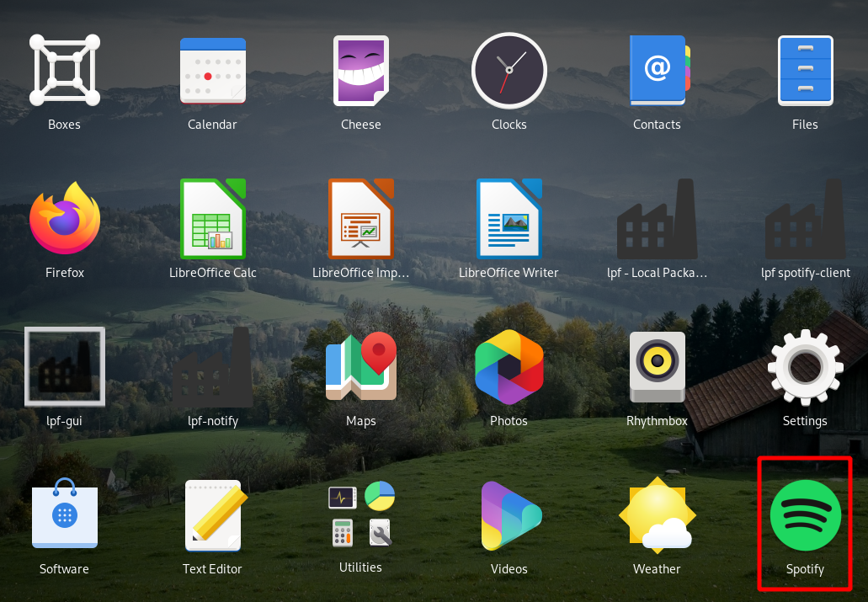Open the Clocks app
Screen dimensions: 868x602
point(509,71)
